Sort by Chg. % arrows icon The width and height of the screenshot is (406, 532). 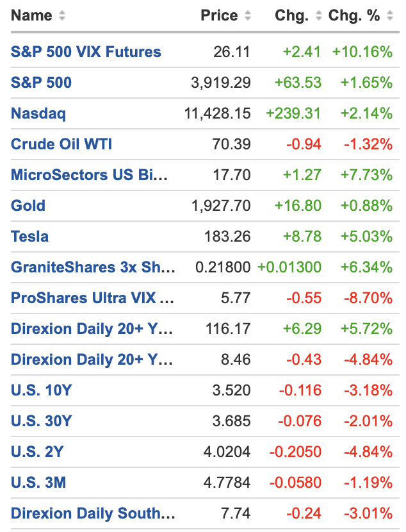390,16
